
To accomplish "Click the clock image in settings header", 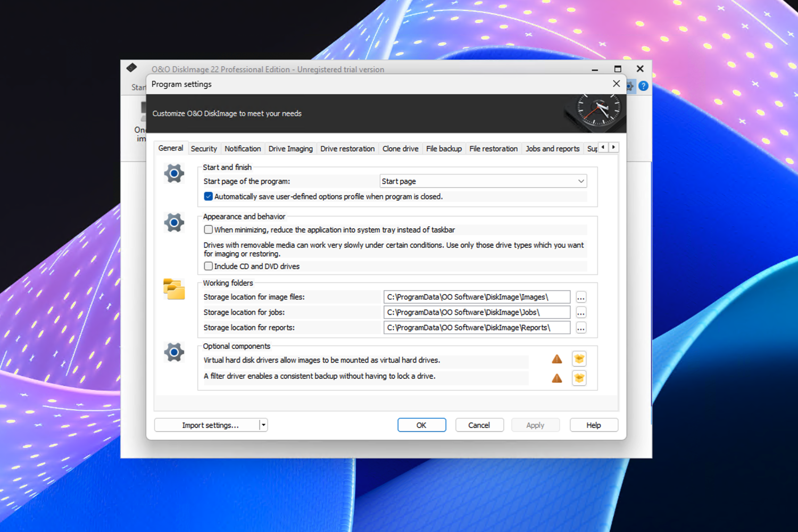I will [595, 113].
